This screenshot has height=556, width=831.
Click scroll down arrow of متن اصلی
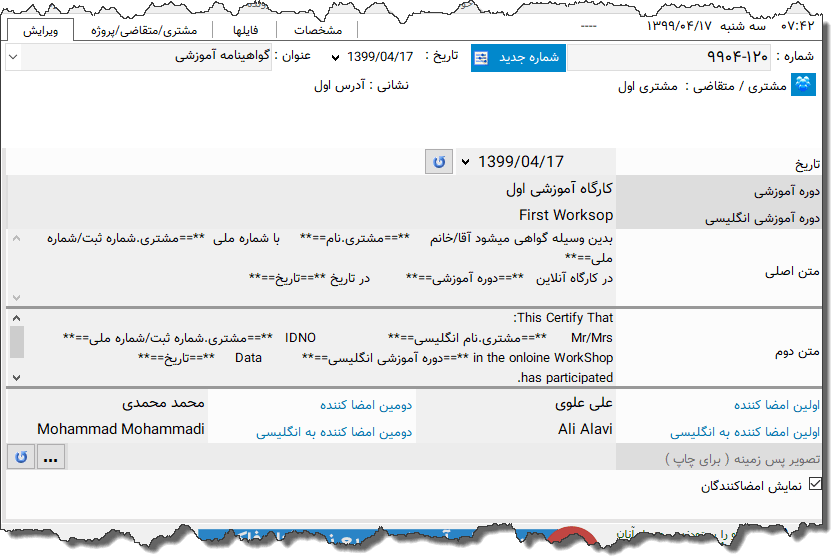16,297
